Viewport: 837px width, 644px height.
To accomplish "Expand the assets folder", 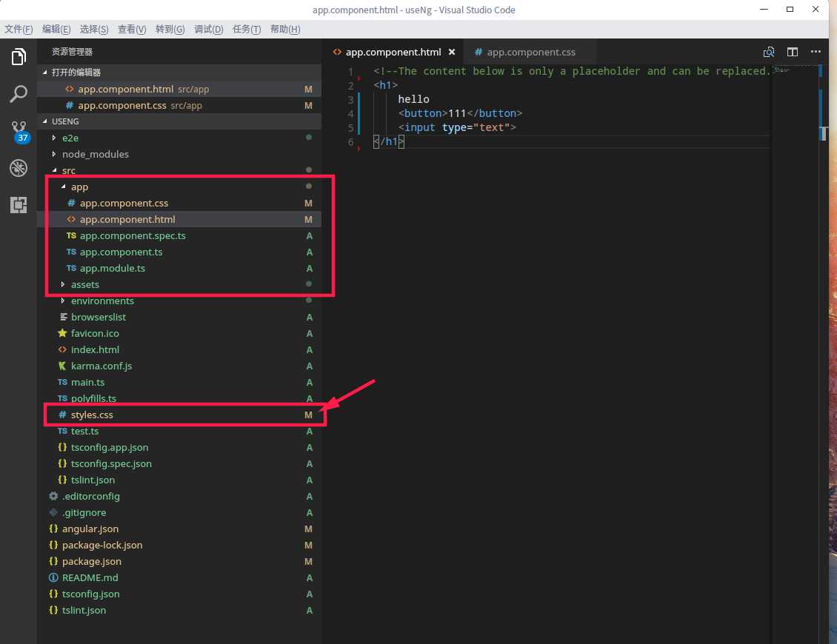I will 179,284.
